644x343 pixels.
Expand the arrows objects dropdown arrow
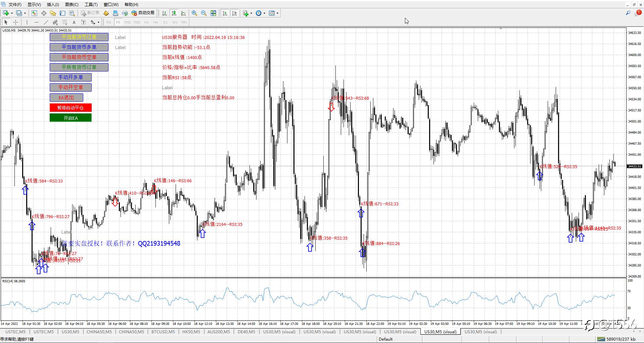[x=98, y=22]
